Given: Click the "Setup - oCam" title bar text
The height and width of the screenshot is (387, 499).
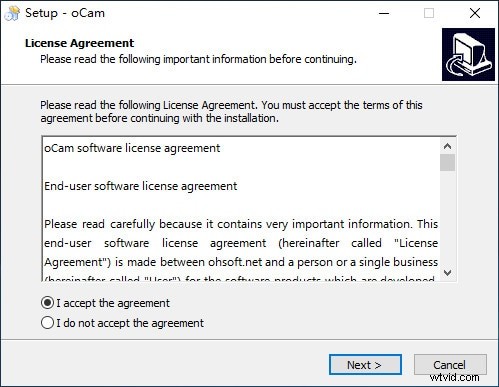Looking at the screenshot, I should click(65, 13).
